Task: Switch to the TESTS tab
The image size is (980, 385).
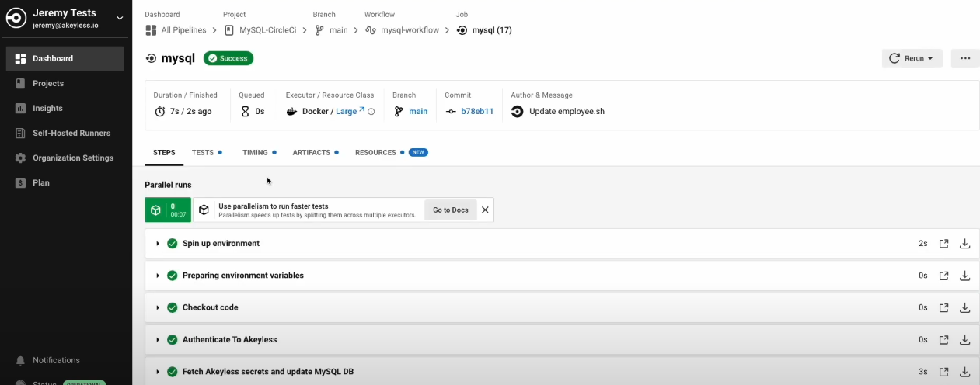Action: pos(206,152)
